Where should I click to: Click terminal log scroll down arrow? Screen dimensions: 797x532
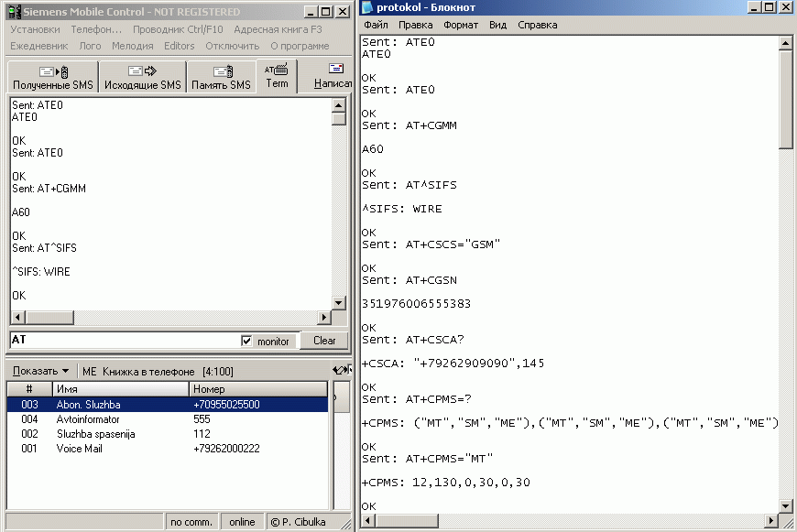pos(339,303)
